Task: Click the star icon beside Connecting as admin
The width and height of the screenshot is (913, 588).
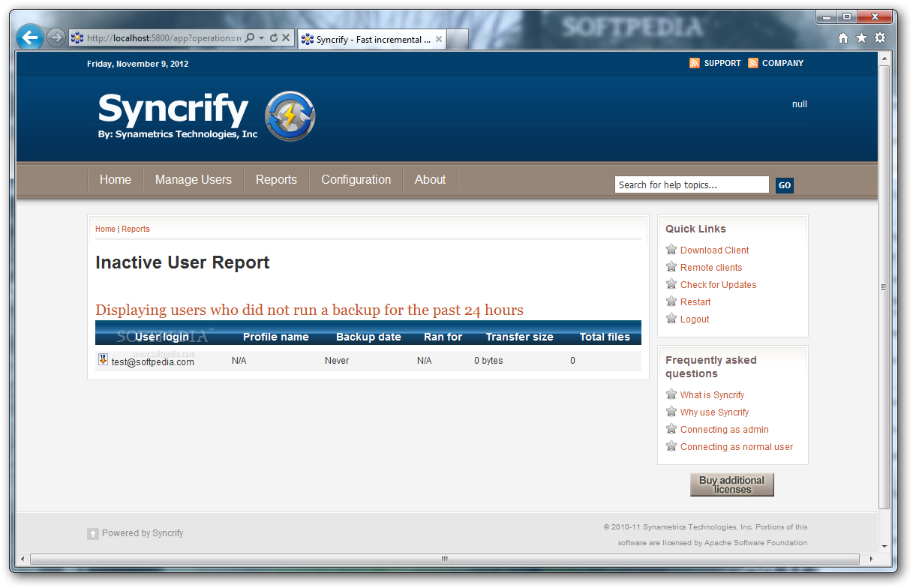Action: [x=671, y=429]
